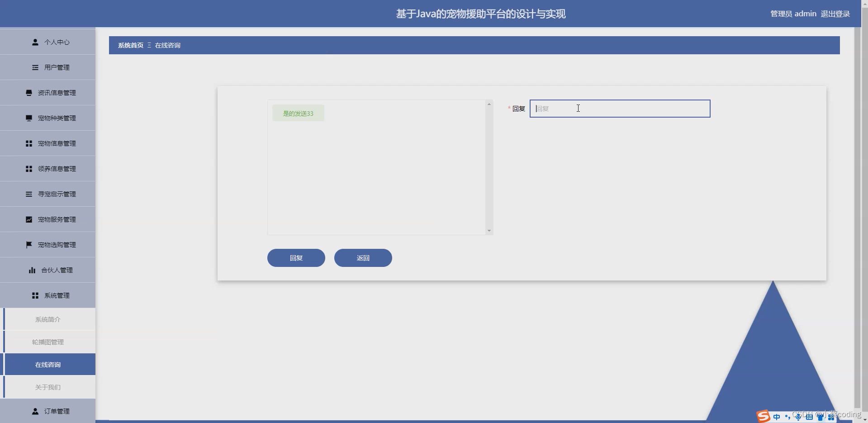Click the 寻宠启示管理 lines icon

[x=29, y=194]
